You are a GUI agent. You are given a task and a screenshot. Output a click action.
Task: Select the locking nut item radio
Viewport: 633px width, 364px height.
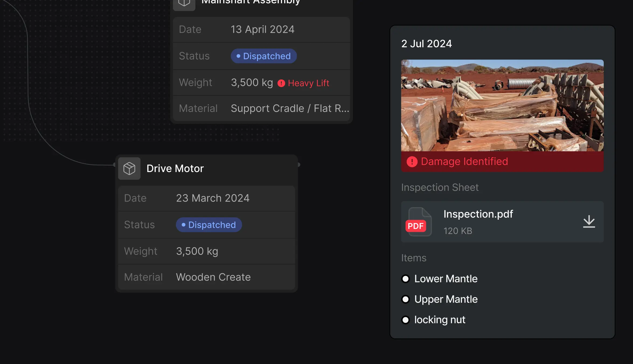pyautogui.click(x=405, y=320)
